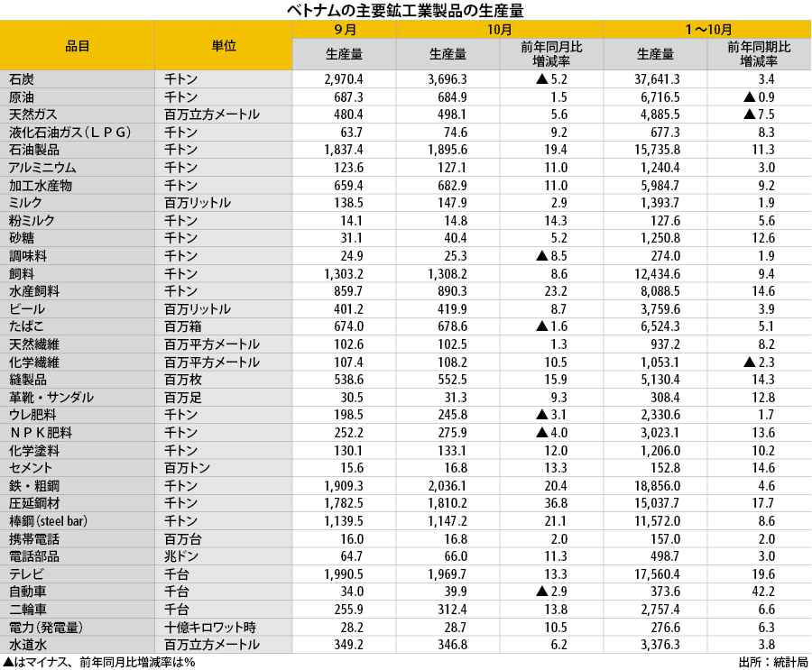The image size is (812, 670).
Task: Select the 十億キロワット時 unit cell
Action: (211, 627)
